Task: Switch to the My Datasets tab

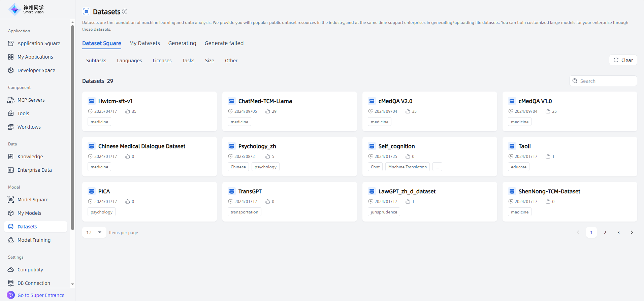Action: tap(144, 43)
